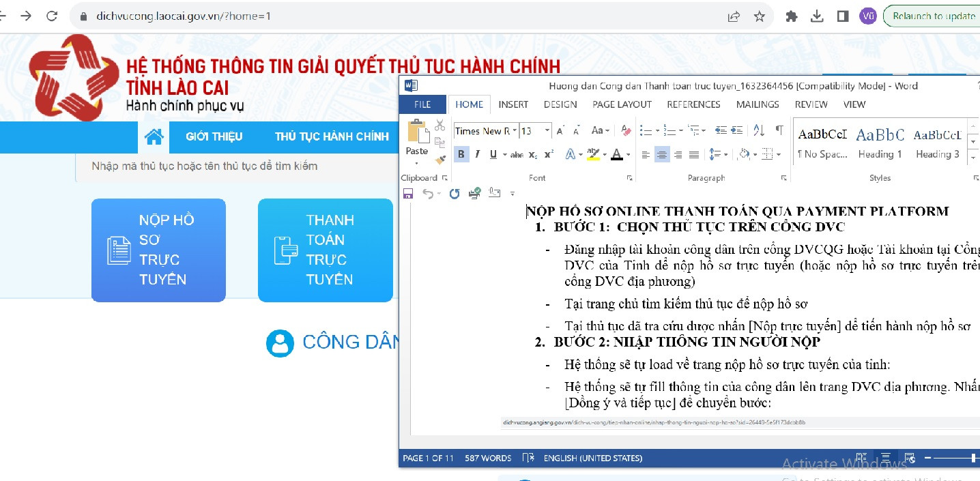Click the Align Left icon
Image resolution: width=980 pixels, height=481 pixels.
[646, 155]
